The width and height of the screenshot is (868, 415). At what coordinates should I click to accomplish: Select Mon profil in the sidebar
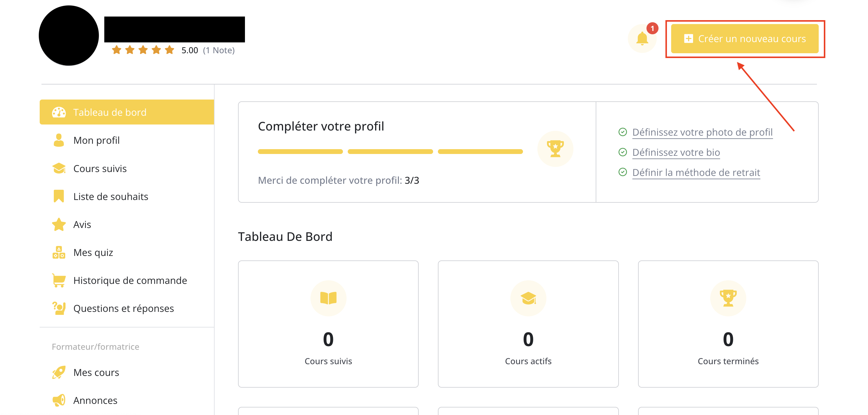[96, 140]
